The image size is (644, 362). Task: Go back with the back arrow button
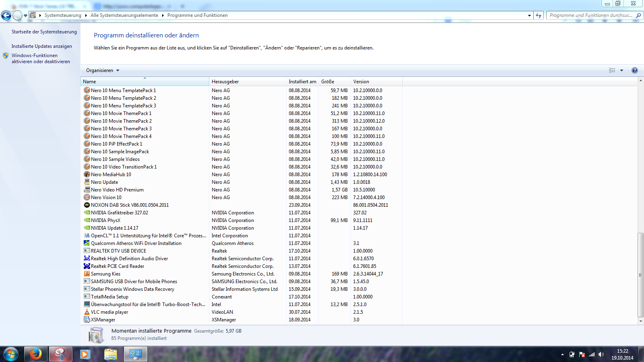[6, 15]
